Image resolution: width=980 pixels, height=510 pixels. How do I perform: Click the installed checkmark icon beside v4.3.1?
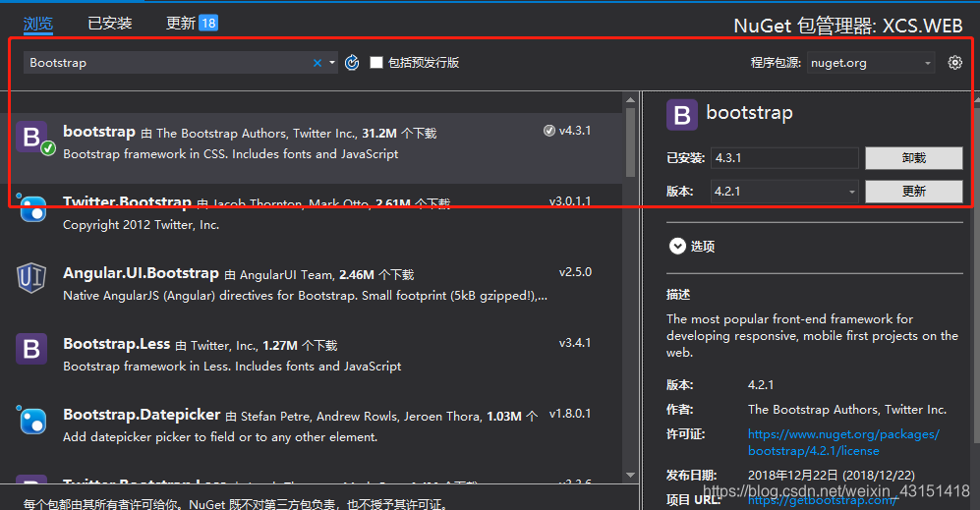(549, 131)
